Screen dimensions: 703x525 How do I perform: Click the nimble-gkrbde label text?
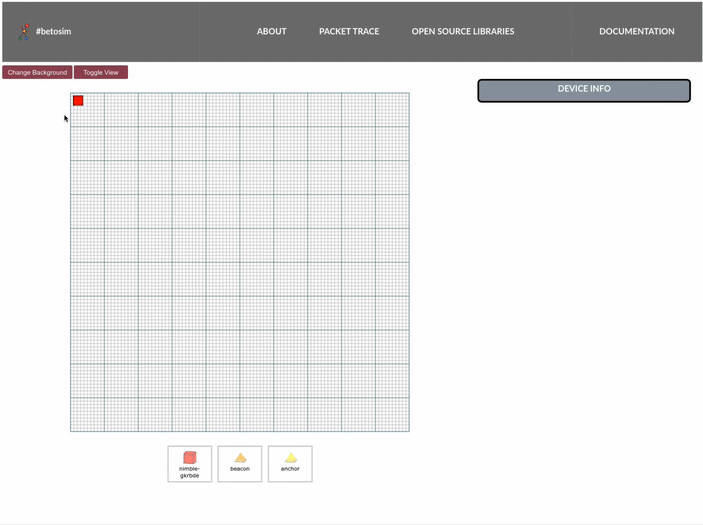(x=190, y=472)
